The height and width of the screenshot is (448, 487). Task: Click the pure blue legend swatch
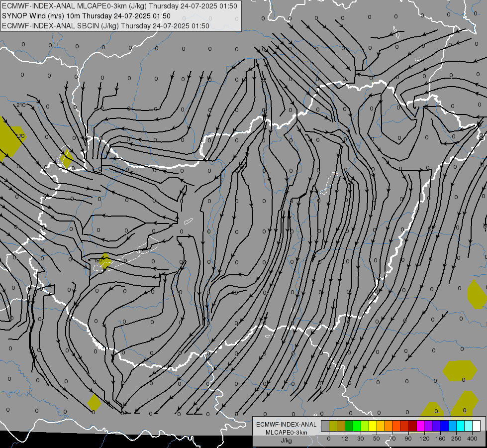point(444,426)
